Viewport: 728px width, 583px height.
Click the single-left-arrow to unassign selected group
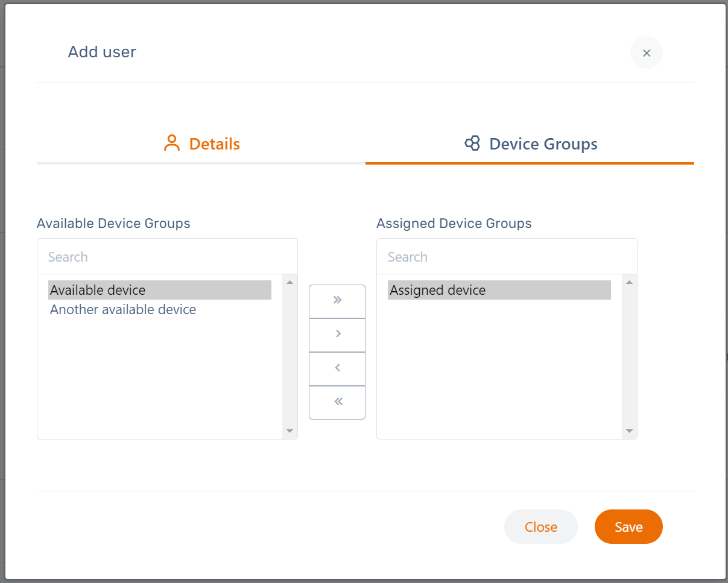[x=337, y=368]
